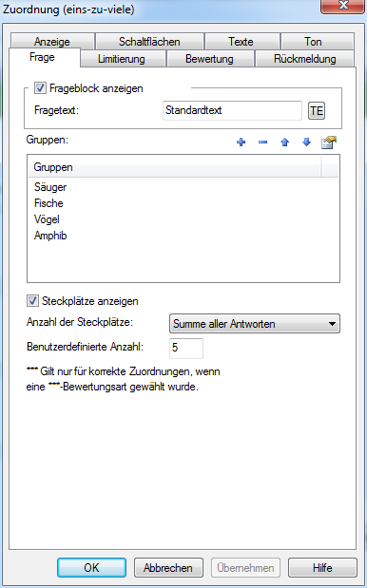The width and height of the screenshot is (367, 588).
Task: Open the Schaltflächen tab
Action: click(x=149, y=41)
